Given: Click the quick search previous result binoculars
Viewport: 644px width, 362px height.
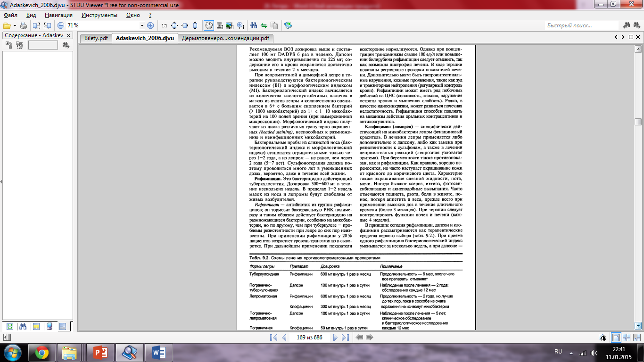Looking at the screenshot, I should click(x=627, y=25).
